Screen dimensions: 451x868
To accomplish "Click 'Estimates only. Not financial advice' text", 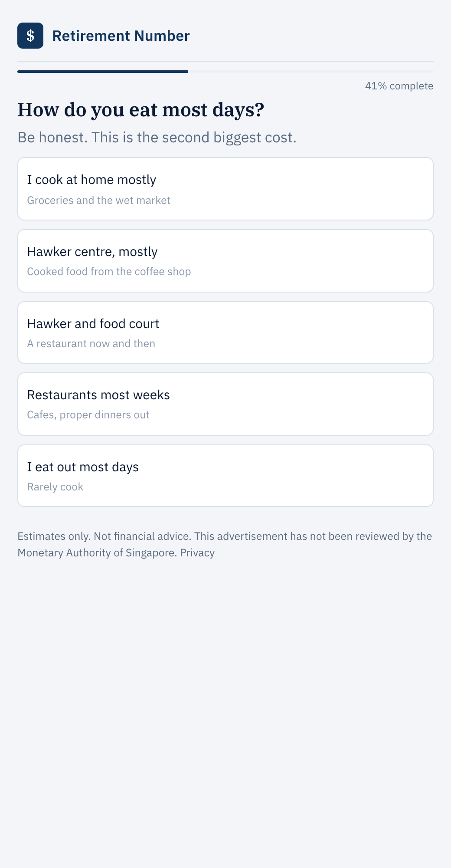I will point(104,536).
